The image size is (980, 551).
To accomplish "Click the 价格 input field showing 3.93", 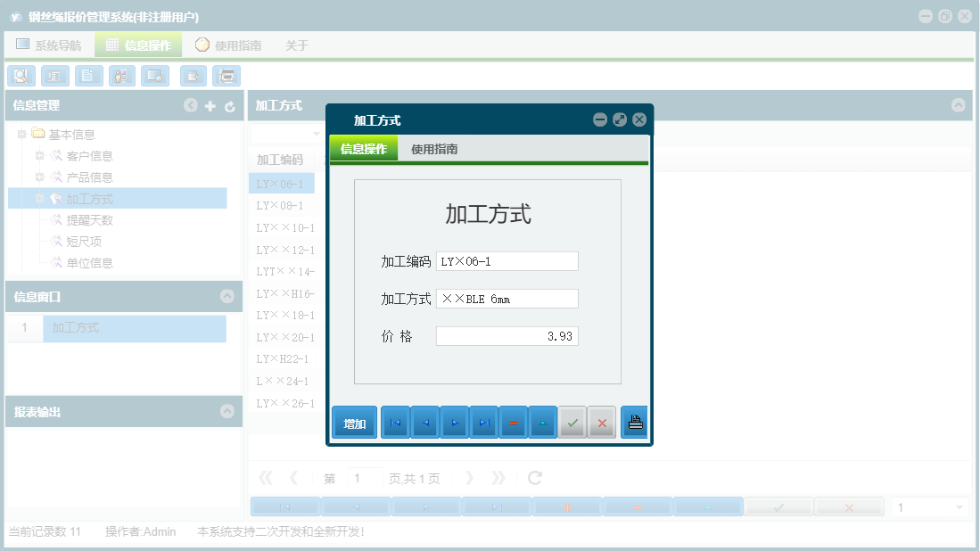I will [x=506, y=335].
